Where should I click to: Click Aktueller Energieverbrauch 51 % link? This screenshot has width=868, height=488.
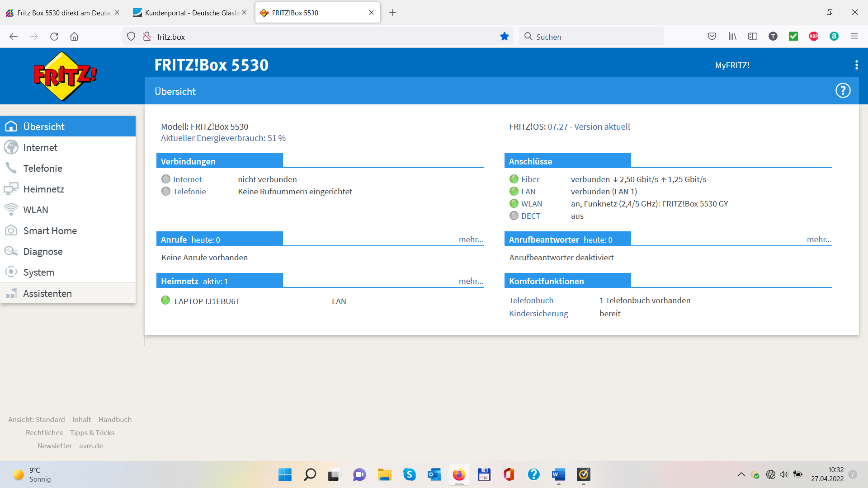223,138
